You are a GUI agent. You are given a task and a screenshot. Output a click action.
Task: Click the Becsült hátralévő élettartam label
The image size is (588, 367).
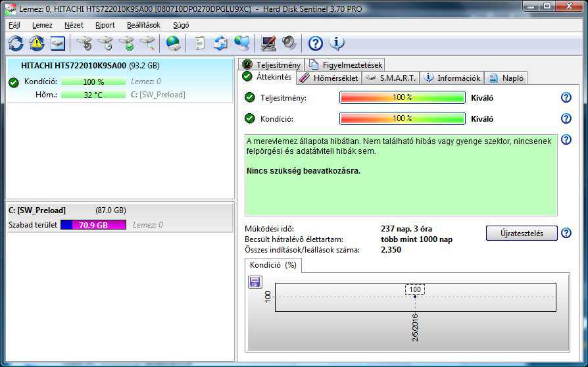point(294,239)
